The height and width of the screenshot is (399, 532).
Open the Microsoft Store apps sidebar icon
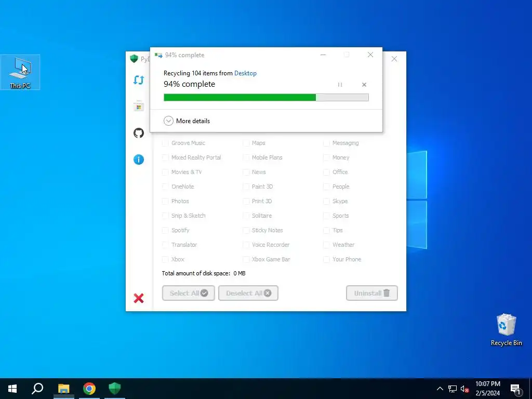(138, 106)
